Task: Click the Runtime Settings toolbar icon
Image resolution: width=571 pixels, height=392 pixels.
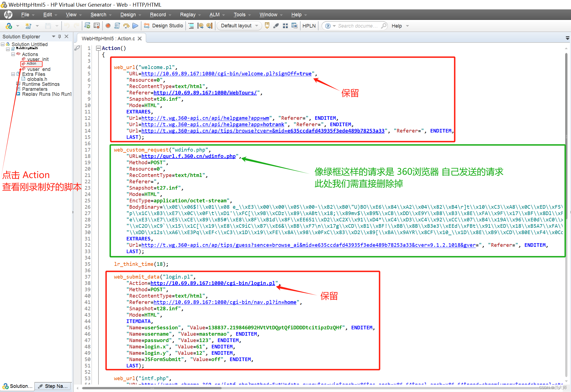Action: click(x=96, y=26)
